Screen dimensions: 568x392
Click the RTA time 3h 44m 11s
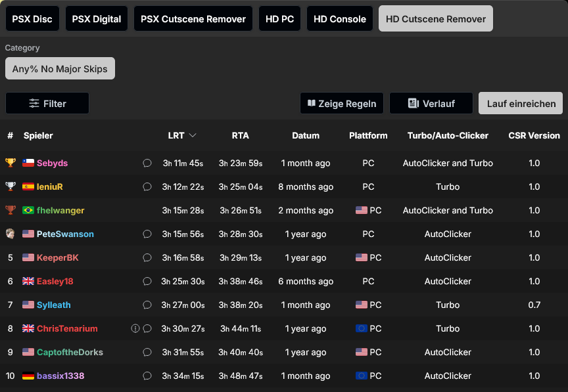pyautogui.click(x=241, y=329)
